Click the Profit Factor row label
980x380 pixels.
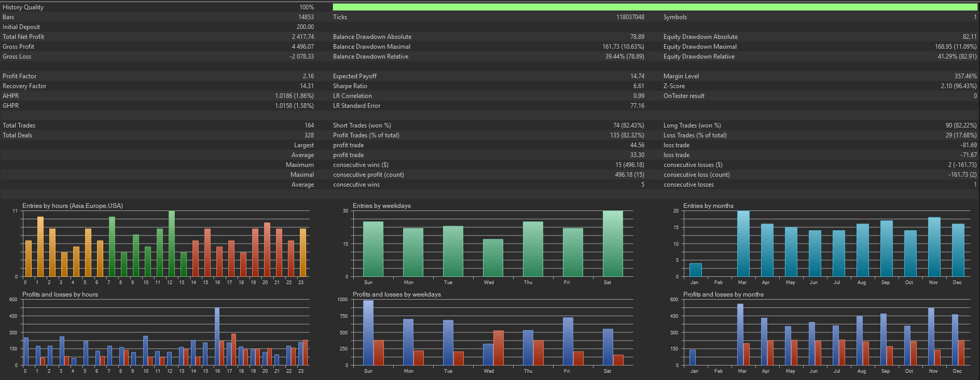[x=20, y=76]
